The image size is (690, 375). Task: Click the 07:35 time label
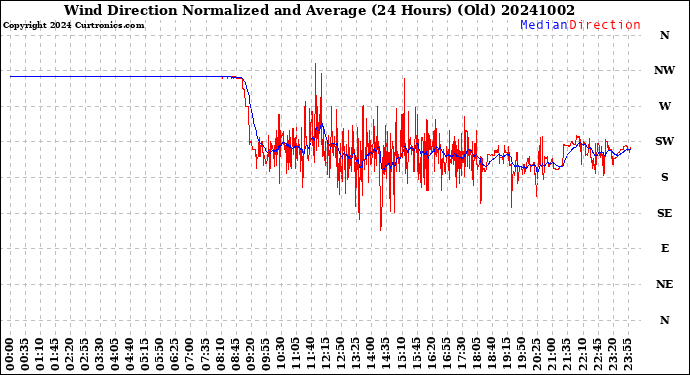206,354
